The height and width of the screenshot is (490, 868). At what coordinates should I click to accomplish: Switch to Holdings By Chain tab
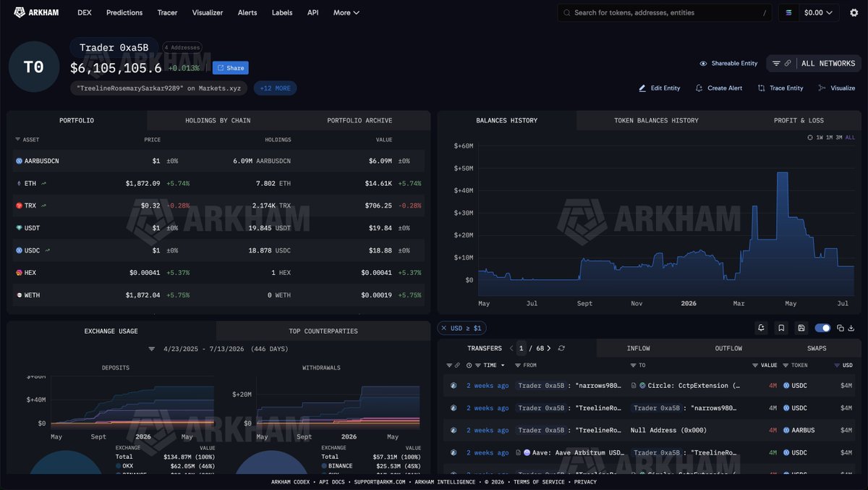pos(218,120)
